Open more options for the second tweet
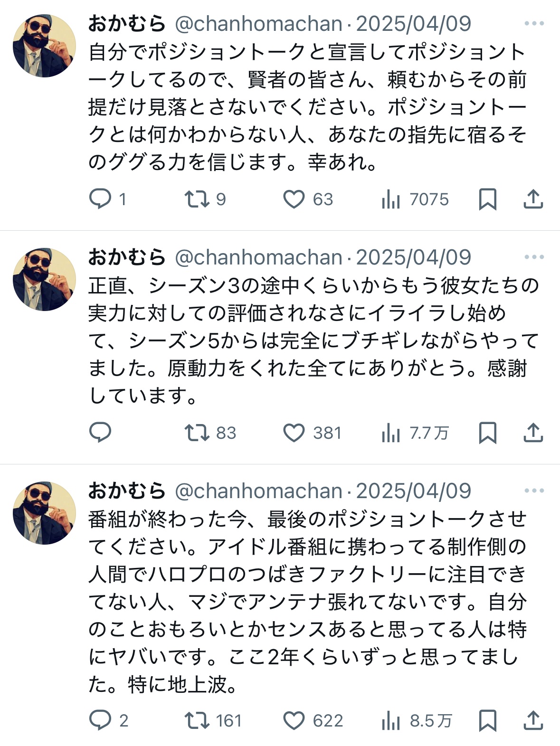 pos(534,257)
